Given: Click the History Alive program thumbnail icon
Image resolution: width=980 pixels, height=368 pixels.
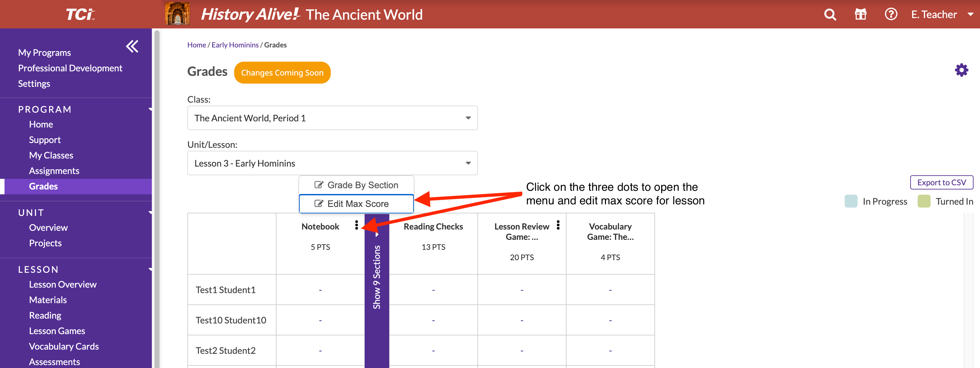Looking at the screenshot, I should pos(178,14).
